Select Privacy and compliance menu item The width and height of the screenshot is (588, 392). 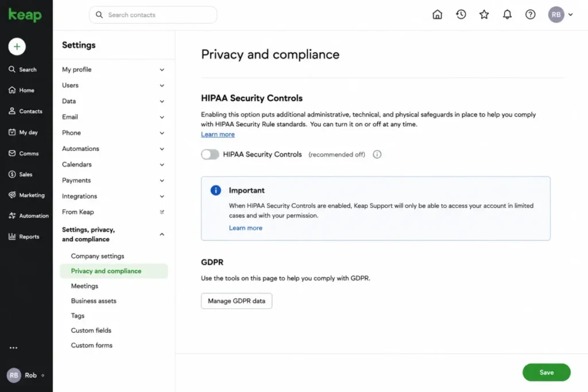click(114, 271)
